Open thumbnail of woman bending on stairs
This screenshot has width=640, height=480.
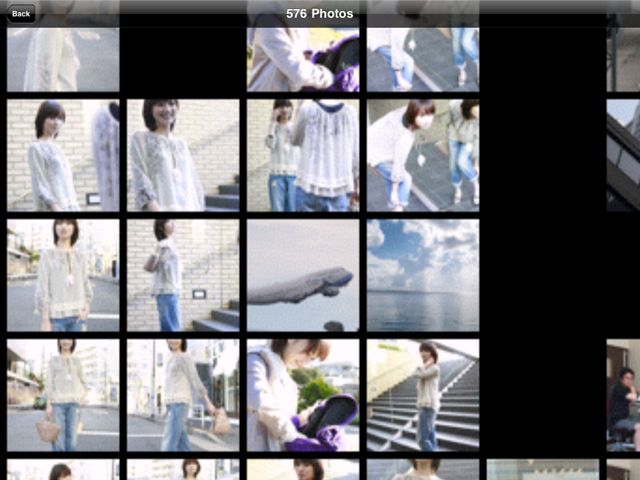tap(423, 156)
